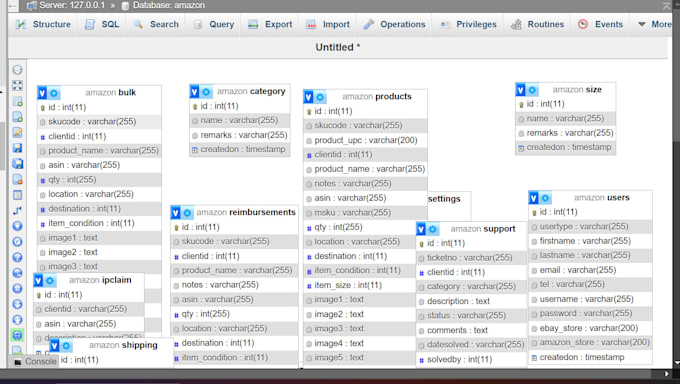
Task: Collapse users table with its V toggle
Action: tap(533, 198)
